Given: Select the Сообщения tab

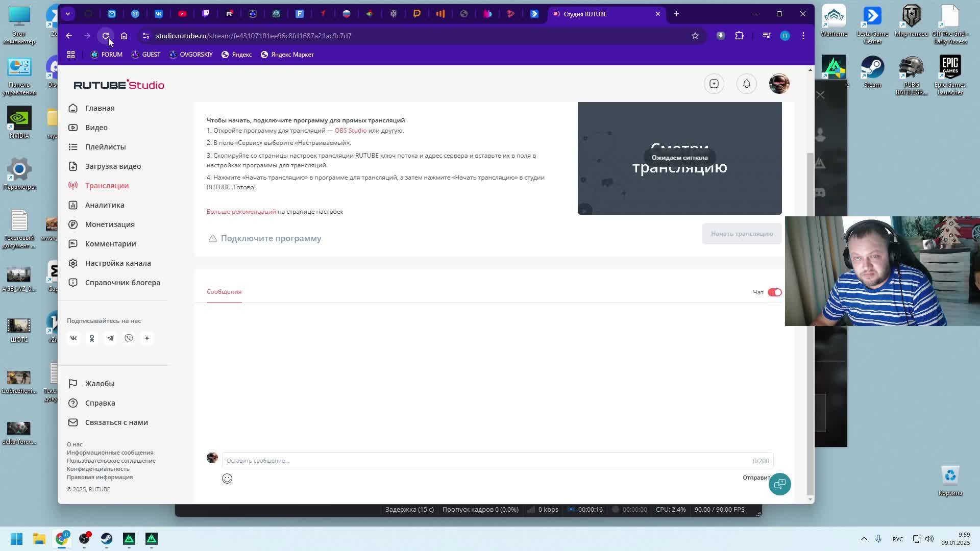Looking at the screenshot, I should (224, 292).
